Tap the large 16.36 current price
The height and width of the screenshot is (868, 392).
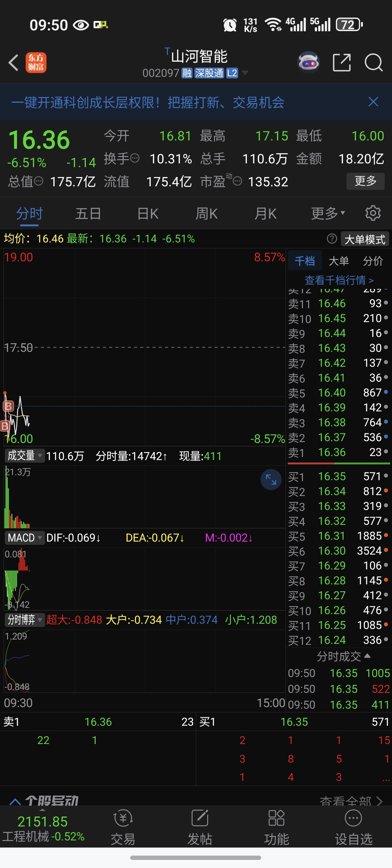tap(39, 140)
